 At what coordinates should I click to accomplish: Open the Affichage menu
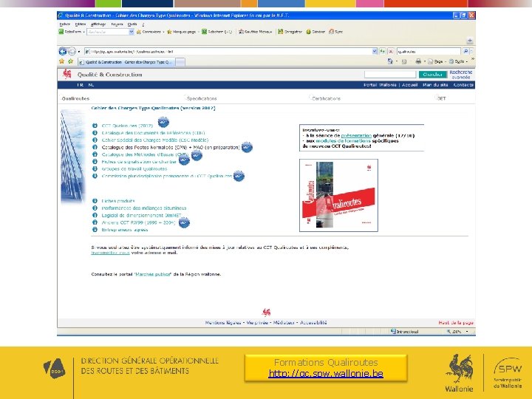point(98,24)
